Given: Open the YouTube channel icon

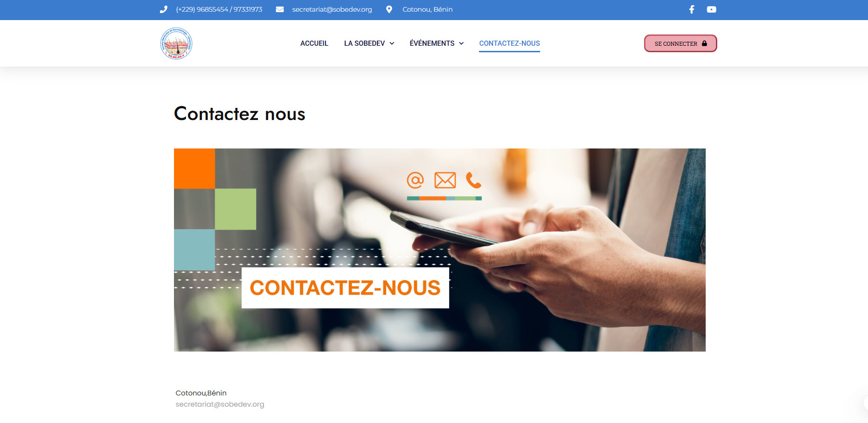Looking at the screenshot, I should click(711, 9).
